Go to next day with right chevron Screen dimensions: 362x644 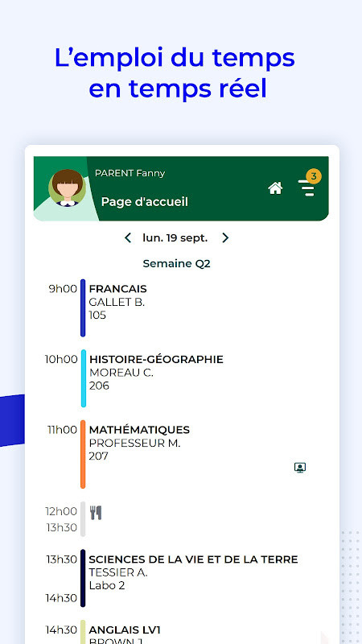pos(225,237)
